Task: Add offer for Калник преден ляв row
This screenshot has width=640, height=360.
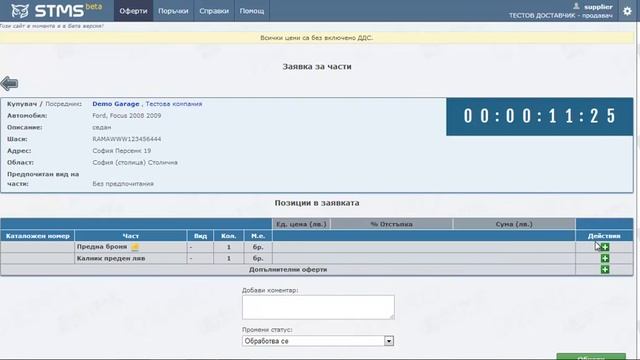Action: (605, 258)
